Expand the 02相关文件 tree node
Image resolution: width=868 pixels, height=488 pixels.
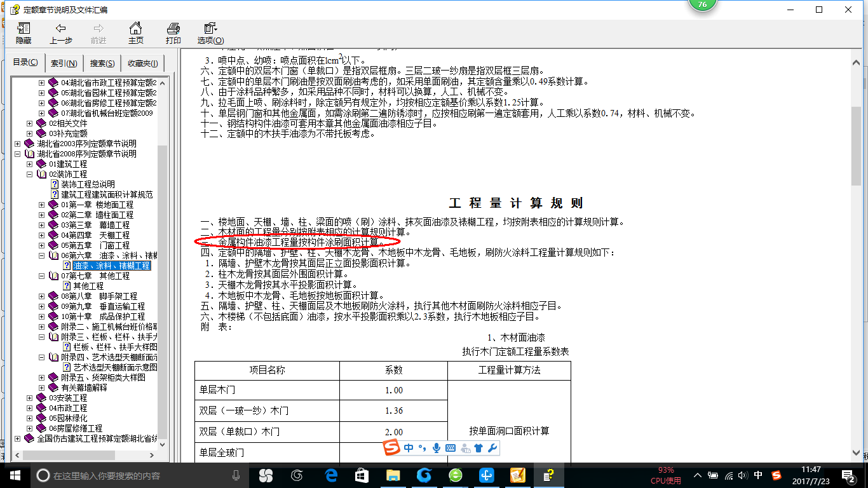tap(30, 123)
